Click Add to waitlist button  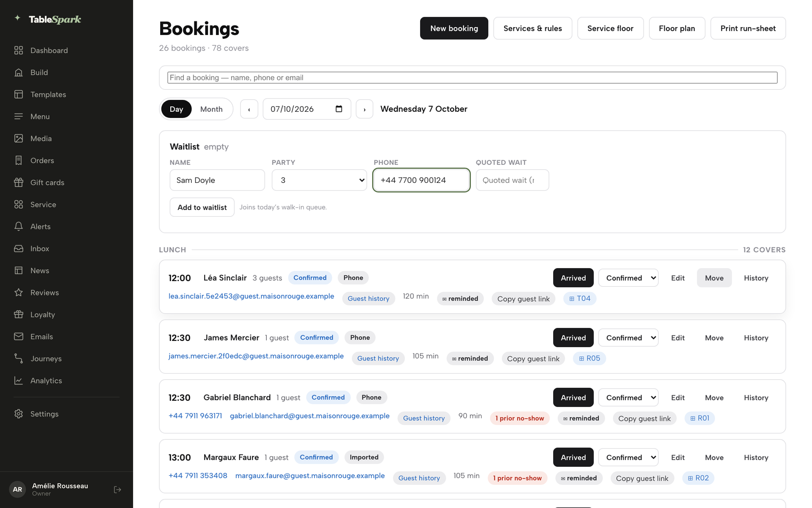tap(202, 207)
